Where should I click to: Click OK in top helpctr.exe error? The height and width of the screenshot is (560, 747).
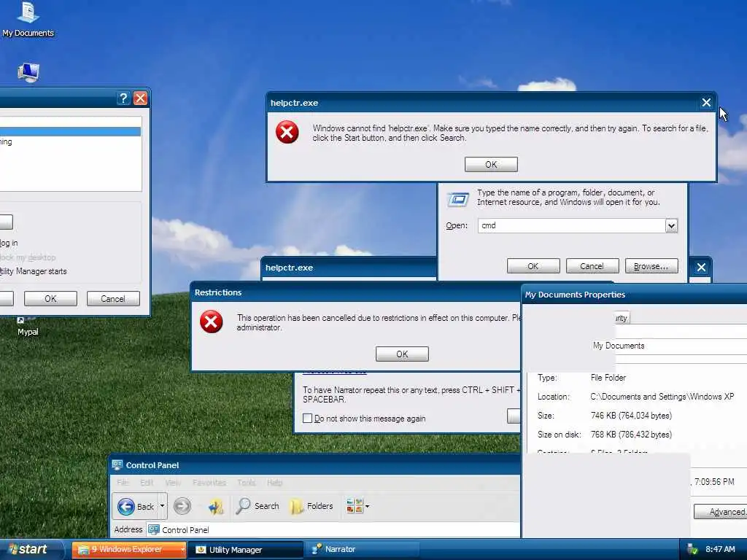(491, 164)
